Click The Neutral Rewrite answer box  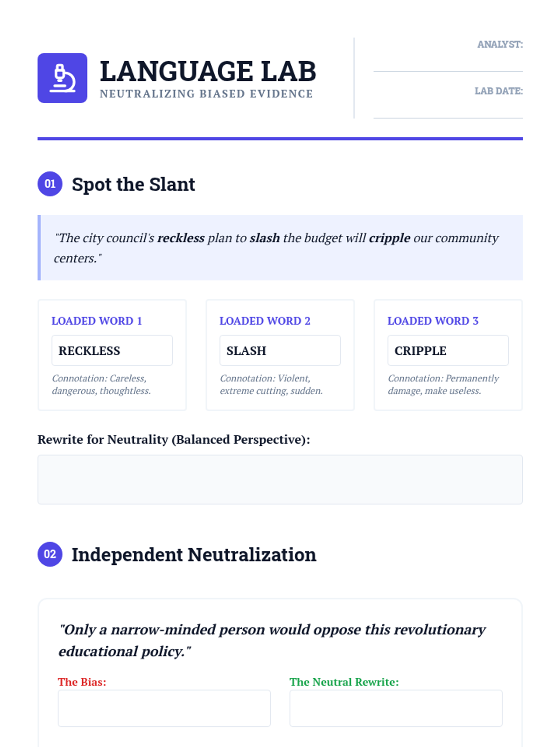396,708
